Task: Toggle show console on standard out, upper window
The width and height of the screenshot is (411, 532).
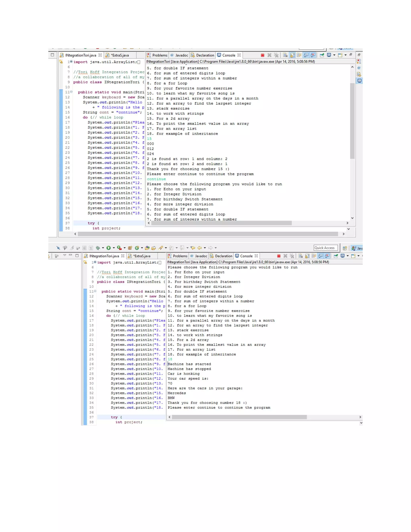Action: coord(306,55)
